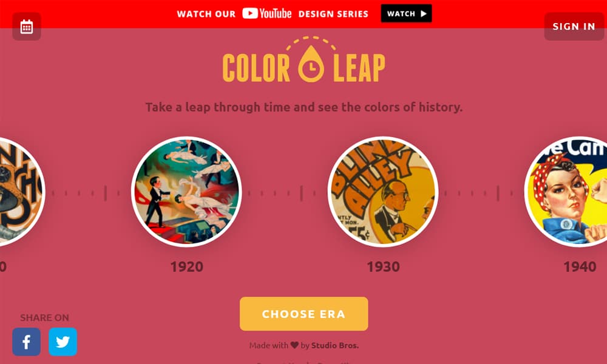Share on Facebook
This screenshot has height=364, width=607.
pyautogui.click(x=26, y=342)
